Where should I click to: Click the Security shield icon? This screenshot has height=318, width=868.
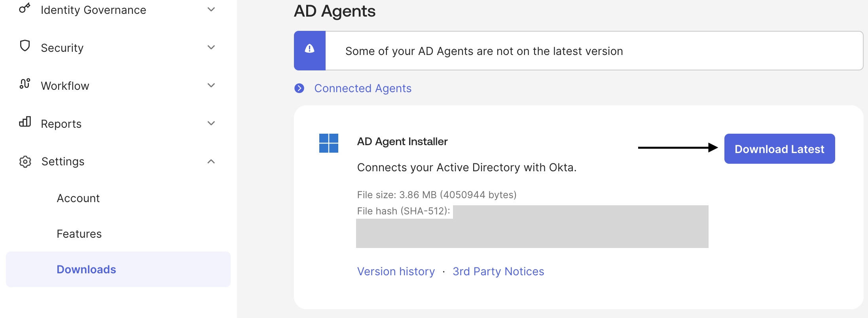coord(25,46)
